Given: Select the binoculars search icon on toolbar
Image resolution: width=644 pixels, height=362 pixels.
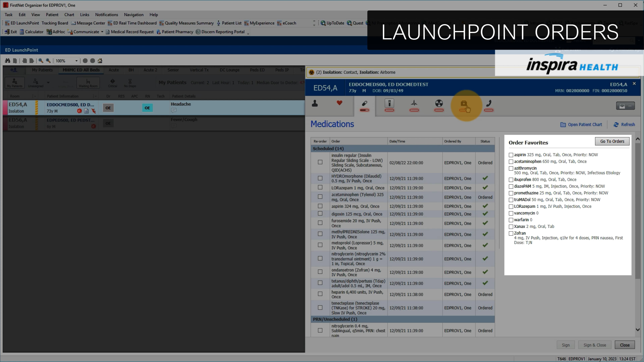Looking at the screenshot, I should [7, 61].
